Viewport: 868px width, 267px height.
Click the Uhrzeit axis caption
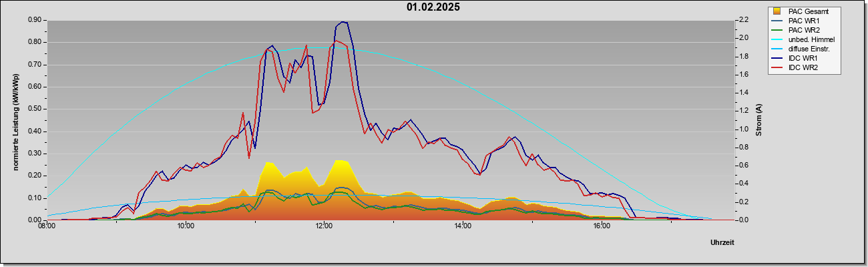click(722, 242)
